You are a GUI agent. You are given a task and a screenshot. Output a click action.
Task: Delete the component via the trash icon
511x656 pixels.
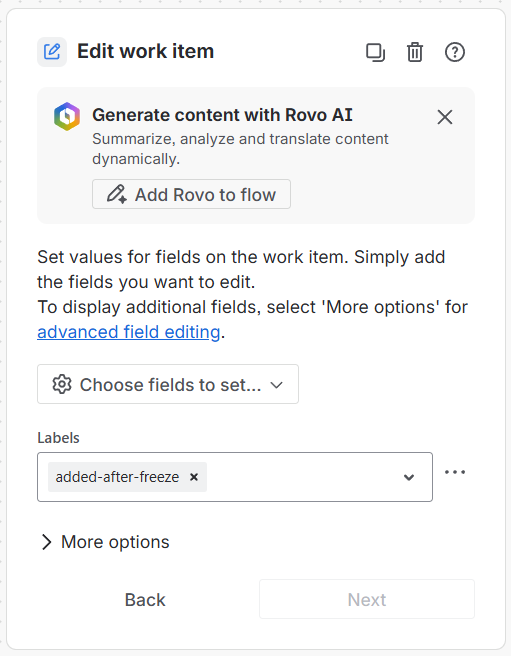pos(415,52)
